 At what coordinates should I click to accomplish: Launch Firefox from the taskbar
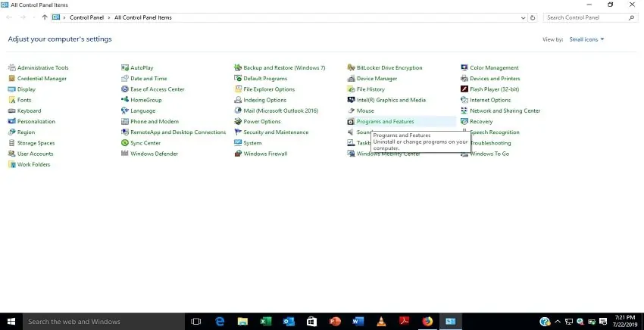tap(427, 322)
